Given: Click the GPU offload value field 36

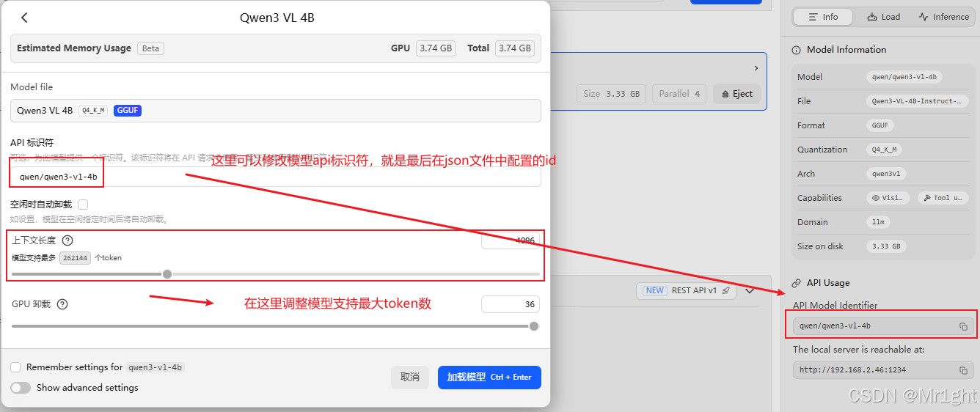Looking at the screenshot, I should tap(511, 304).
